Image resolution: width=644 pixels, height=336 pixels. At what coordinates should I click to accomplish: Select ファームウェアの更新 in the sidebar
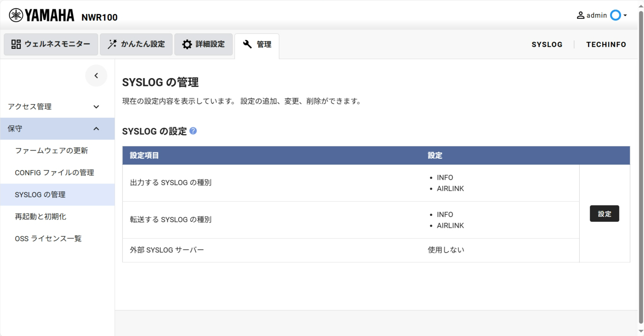point(51,151)
